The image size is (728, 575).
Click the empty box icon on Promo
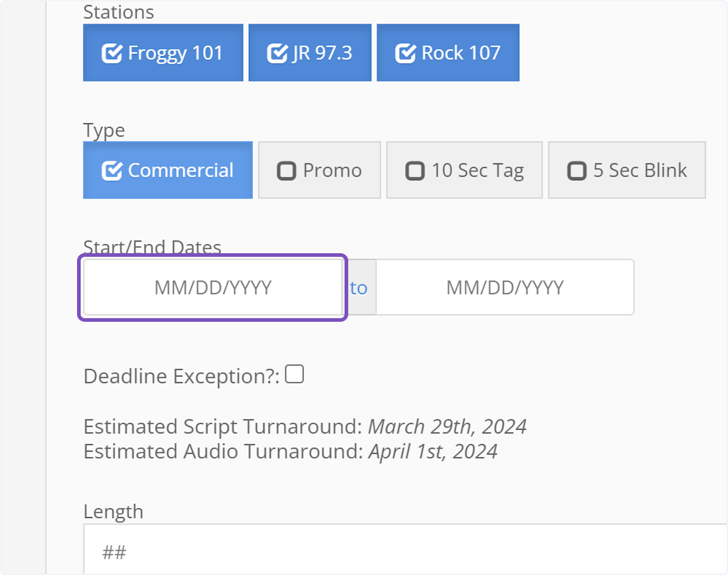286,171
